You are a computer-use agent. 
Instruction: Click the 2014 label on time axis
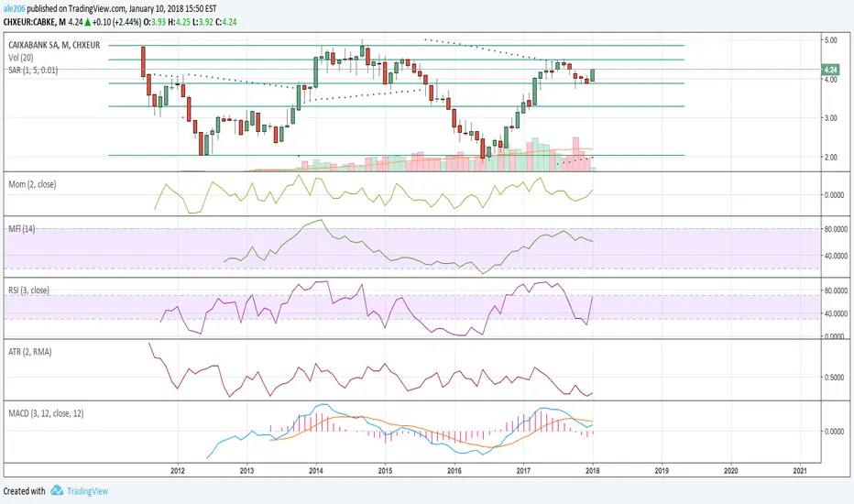pos(316,471)
